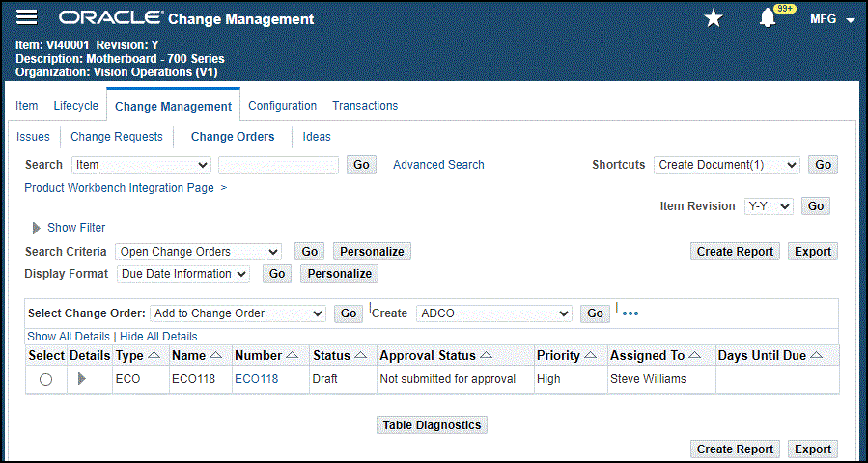Open the Issues subtab
Image resolution: width=868 pixels, height=463 pixels.
coord(33,137)
